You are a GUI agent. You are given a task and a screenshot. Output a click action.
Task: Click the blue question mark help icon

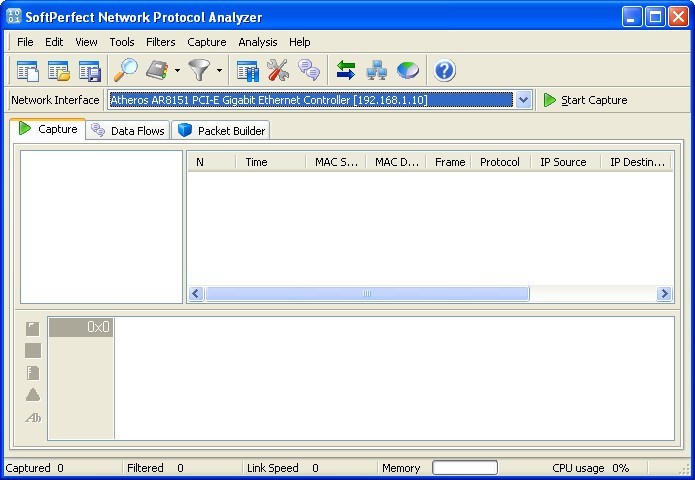pyautogui.click(x=445, y=70)
